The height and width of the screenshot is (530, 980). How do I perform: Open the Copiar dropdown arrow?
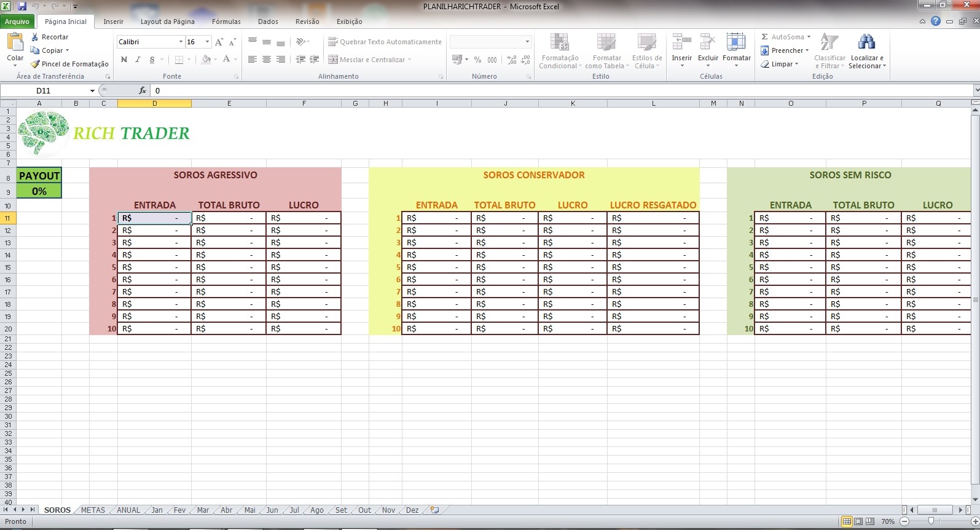coord(67,50)
